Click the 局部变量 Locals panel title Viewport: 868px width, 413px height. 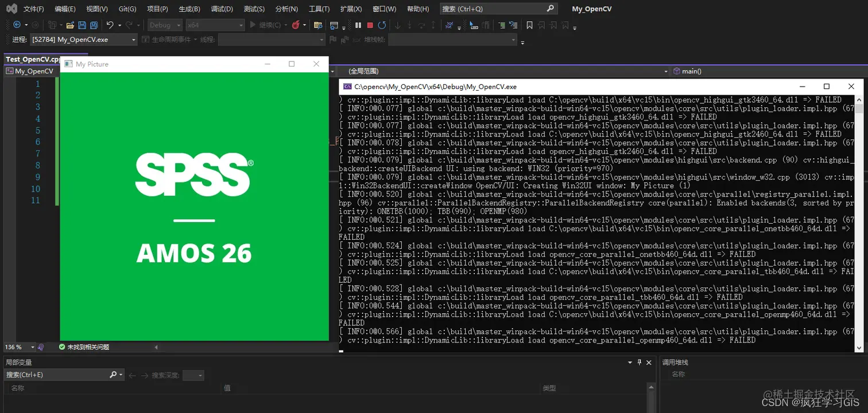[18, 363]
